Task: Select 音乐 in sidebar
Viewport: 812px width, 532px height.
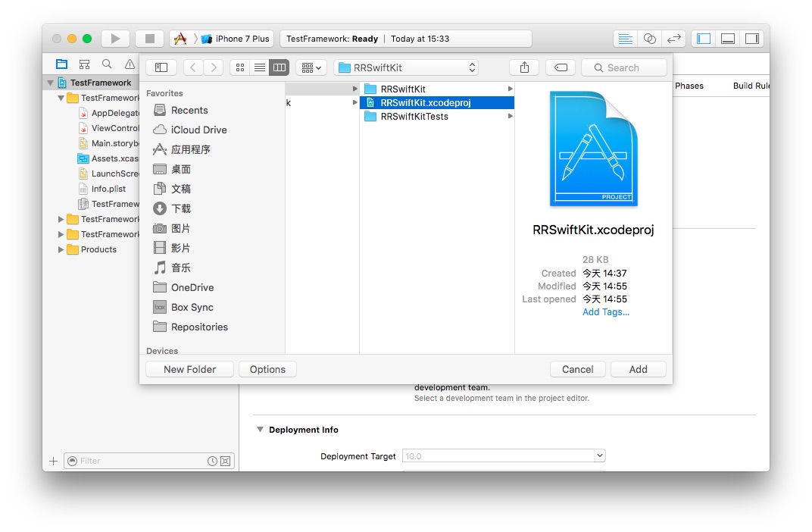Action: pyautogui.click(x=213, y=268)
